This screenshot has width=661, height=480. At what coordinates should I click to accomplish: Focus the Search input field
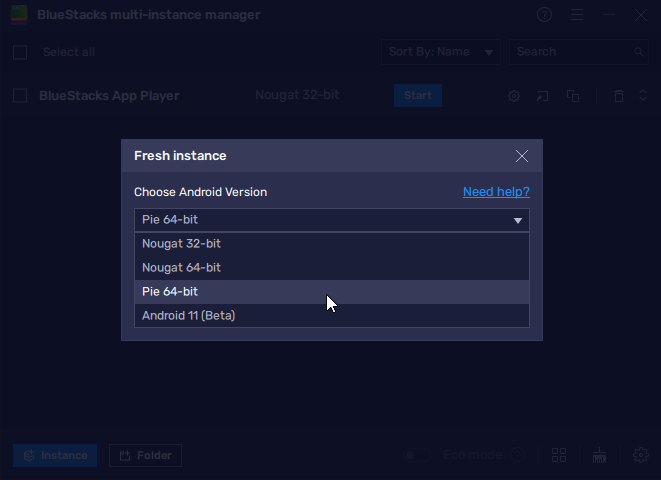point(578,52)
